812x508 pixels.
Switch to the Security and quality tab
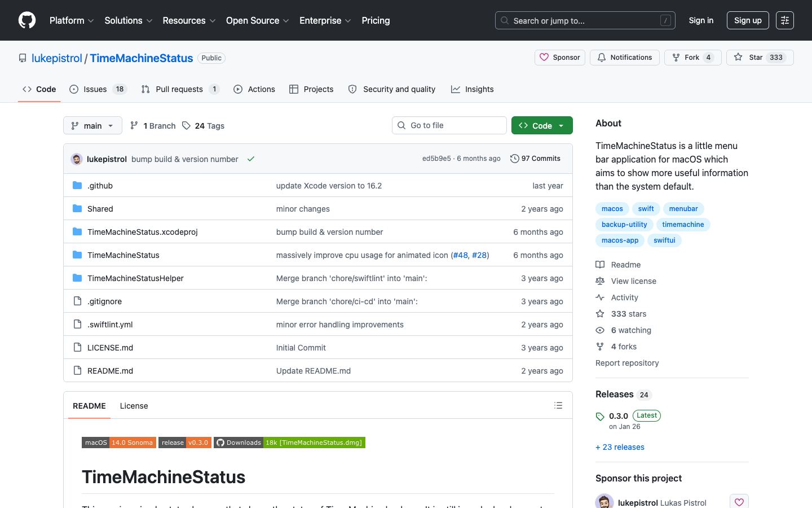click(x=392, y=89)
